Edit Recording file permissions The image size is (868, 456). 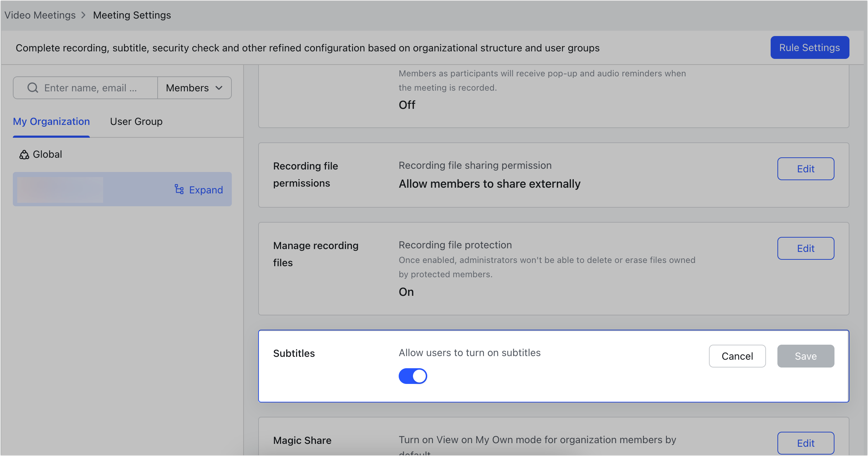806,169
